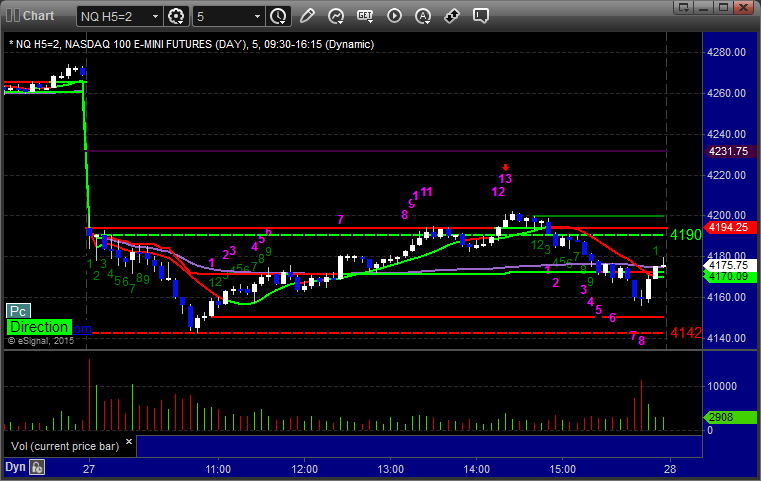
Task: Open the symbol settings gear menu
Action: (x=176, y=16)
